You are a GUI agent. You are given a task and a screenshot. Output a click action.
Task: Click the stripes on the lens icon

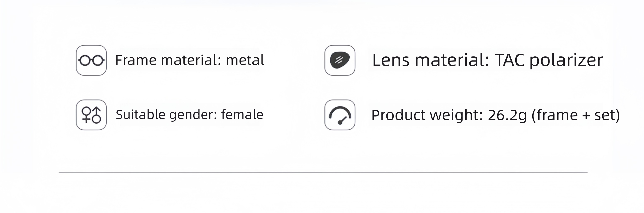(x=339, y=60)
